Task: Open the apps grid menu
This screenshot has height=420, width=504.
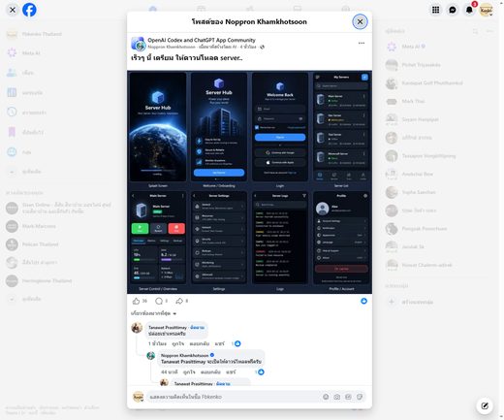Action: tap(435, 10)
